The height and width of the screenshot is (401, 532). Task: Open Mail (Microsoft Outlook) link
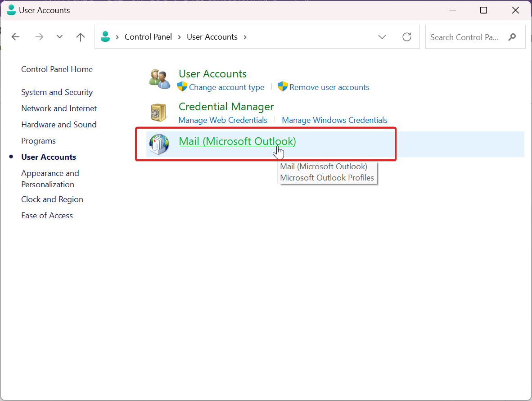pyautogui.click(x=238, y=141)
